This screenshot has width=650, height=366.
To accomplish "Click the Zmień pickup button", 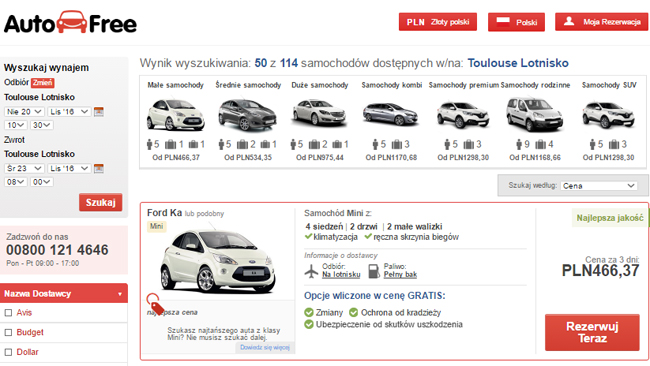I will (43, 82).
